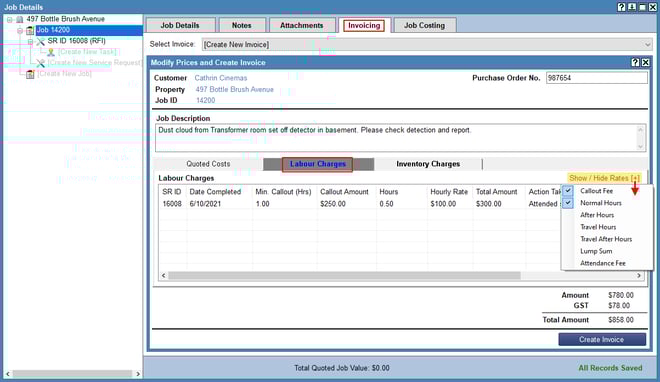Screen dimensions: 660x382
Task: Switch to the Job Costing tab
Action: [424, 25]
